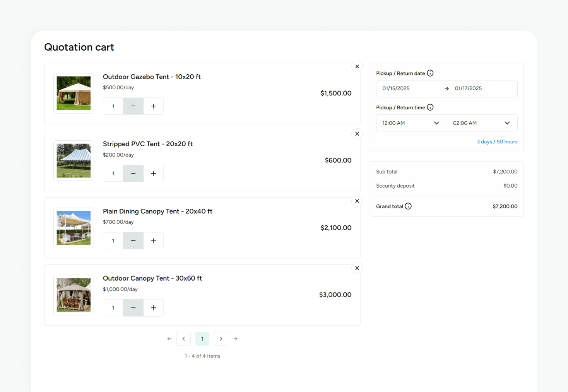Decrease quantity of Stripped PVC Tent
Screen dimensions: 568x392
(x=133, y=174)
